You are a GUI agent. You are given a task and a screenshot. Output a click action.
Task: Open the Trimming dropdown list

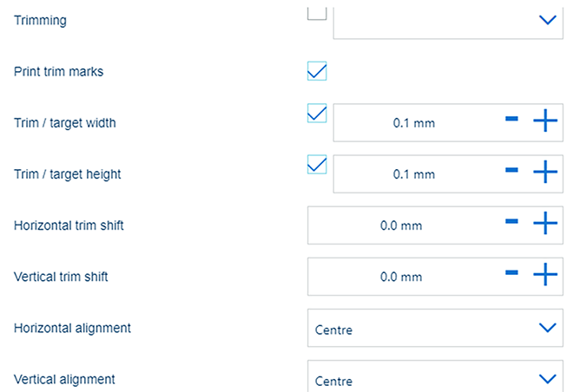coord(547,20)
